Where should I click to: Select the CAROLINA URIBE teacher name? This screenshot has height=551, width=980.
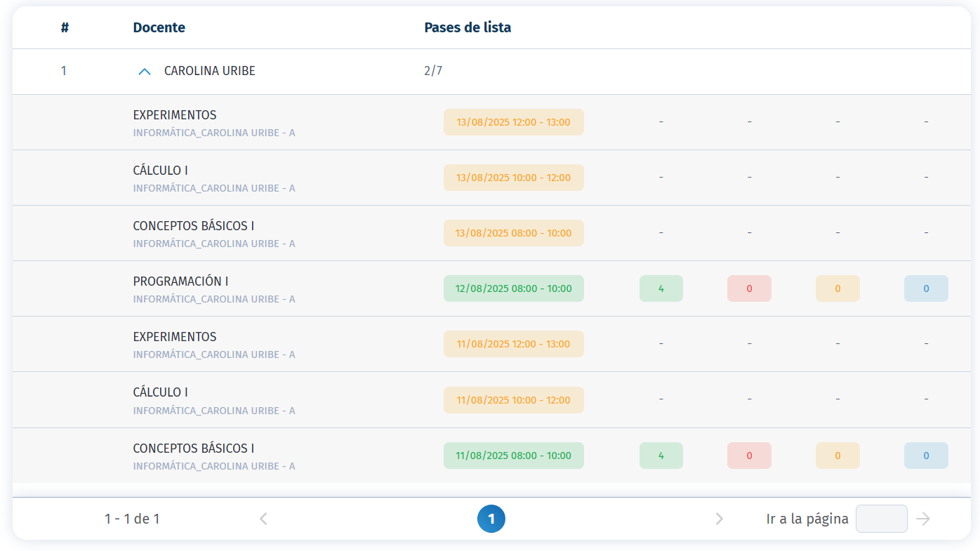click(210, 71)
